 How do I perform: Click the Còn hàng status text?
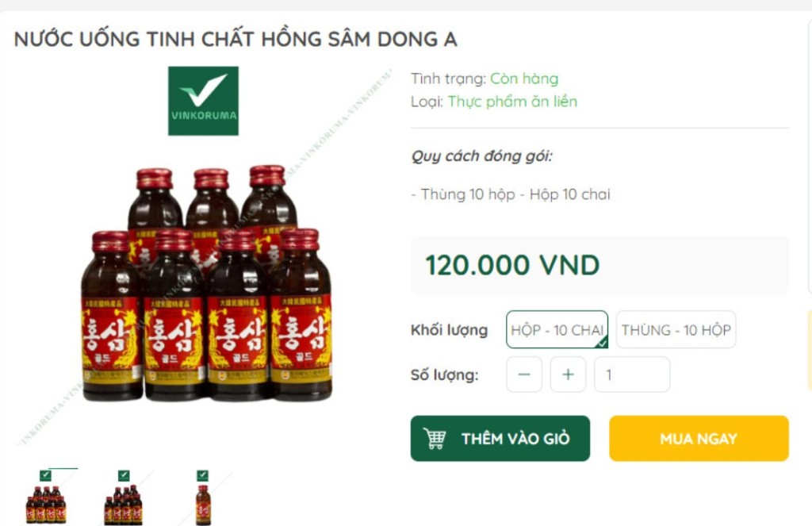pyautogui.click(x=524, y=79)
